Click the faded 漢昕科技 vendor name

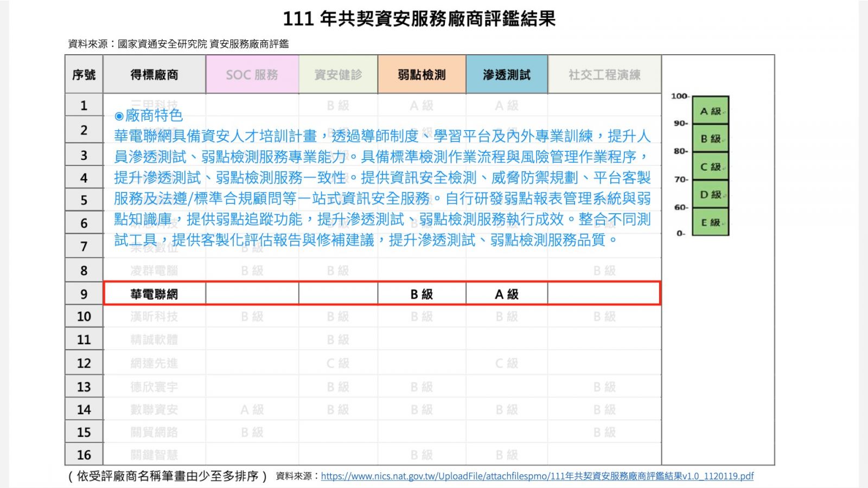(155, 316)
